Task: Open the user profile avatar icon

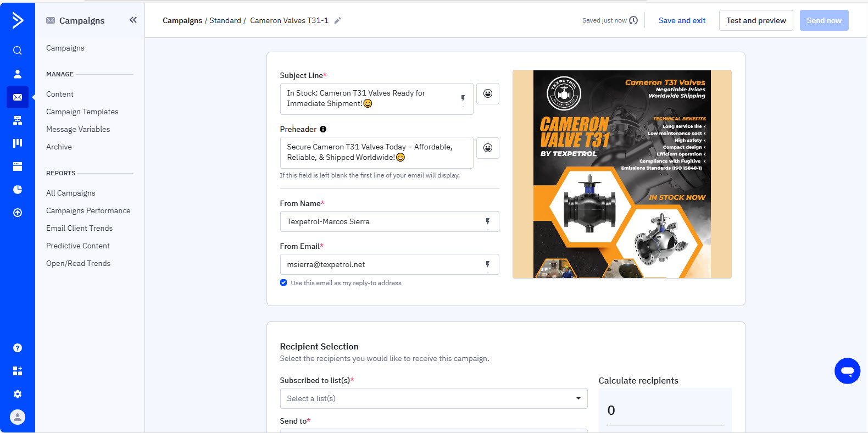Action: point(18,417)
